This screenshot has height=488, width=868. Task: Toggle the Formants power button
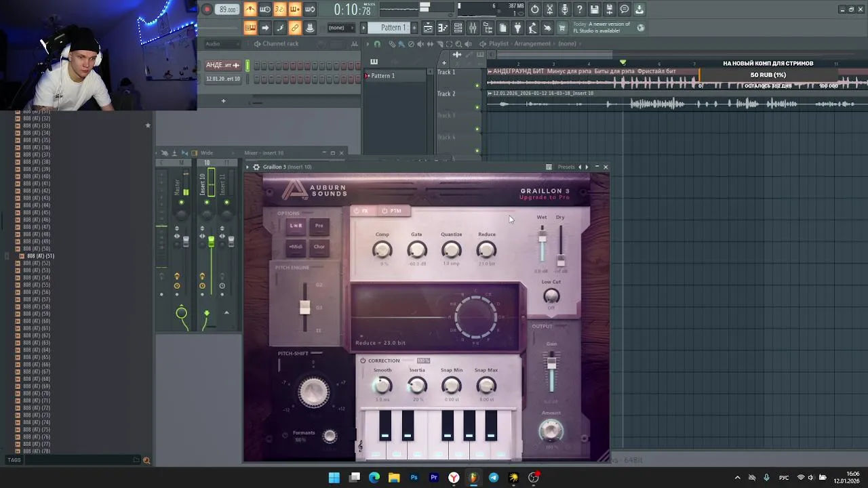click(285, 435)
